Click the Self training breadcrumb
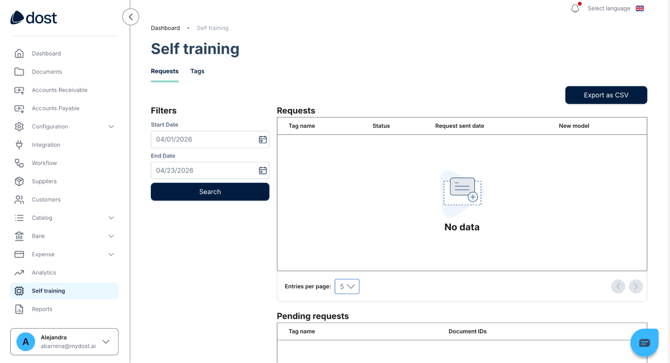The image size is (670, 363). [212, 28]
